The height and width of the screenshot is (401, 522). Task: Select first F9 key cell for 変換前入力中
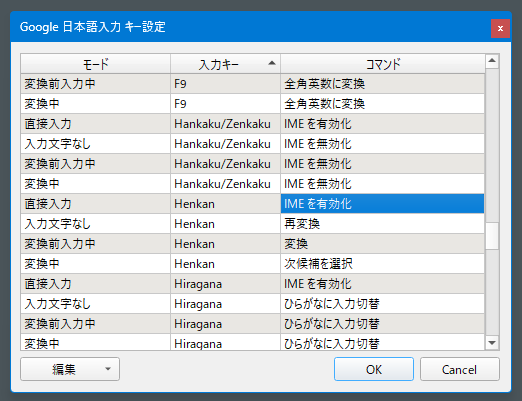225,84
